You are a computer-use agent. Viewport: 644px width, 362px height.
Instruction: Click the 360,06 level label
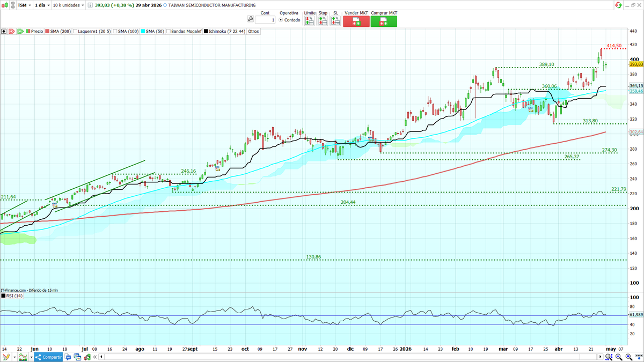[550, 86]
